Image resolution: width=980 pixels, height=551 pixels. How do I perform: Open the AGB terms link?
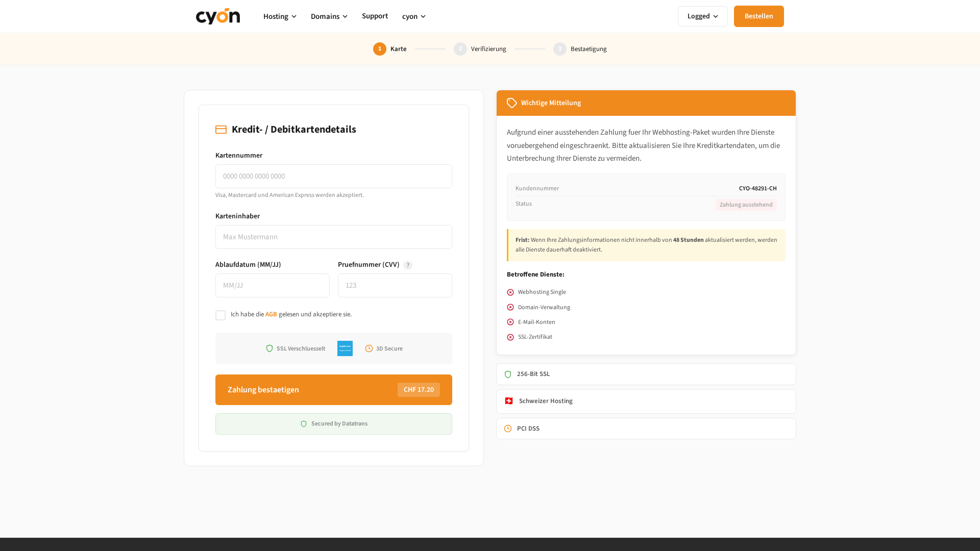[271, 314]
